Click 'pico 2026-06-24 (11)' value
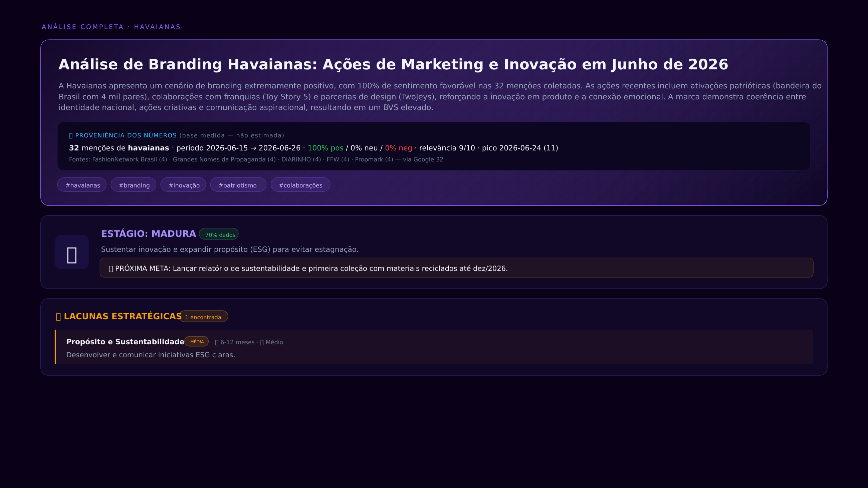The height and width of the screenshot is (488, 868). point(520,148)
